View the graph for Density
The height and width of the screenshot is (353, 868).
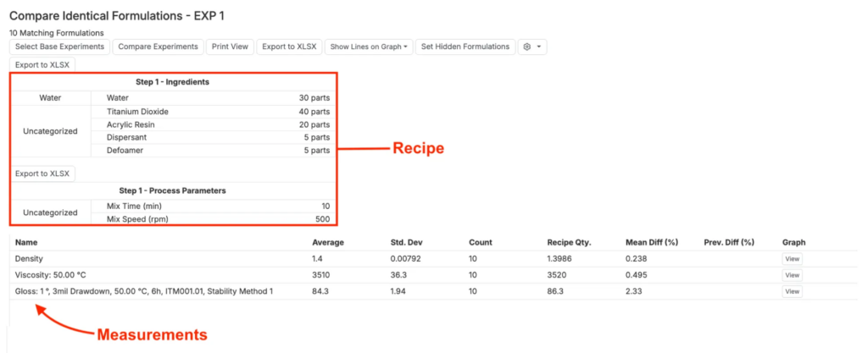click(792, 259)
